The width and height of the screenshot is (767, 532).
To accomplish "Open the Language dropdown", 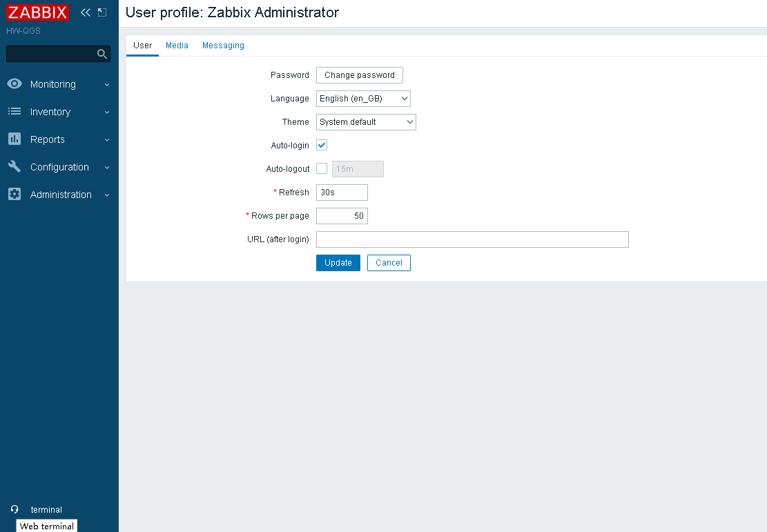I will (x=363, y=99).
